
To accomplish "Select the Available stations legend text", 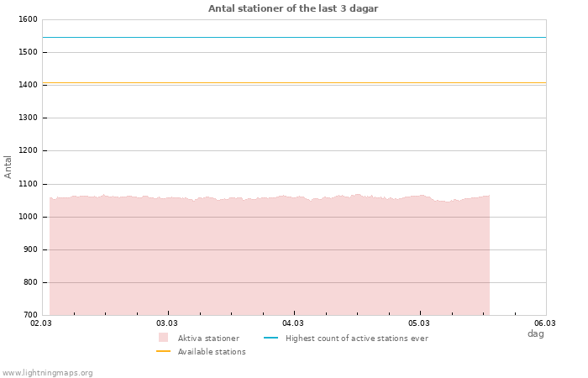I will [x=212, y=352].
